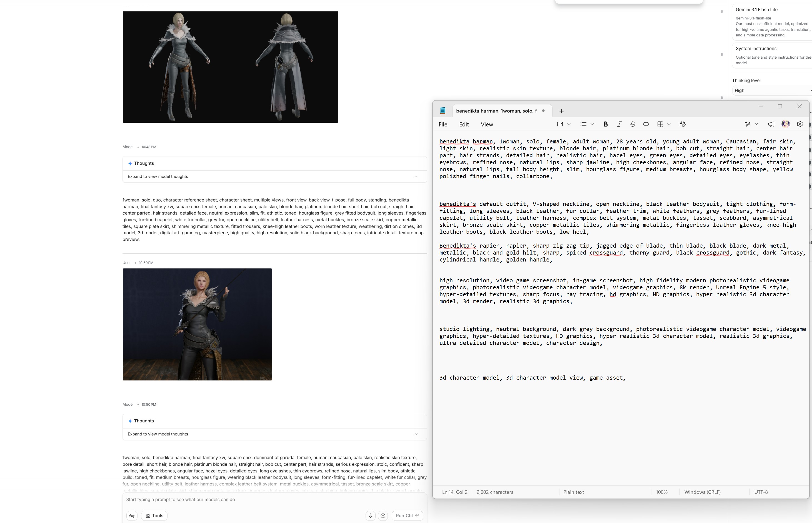Maximize the Notepad window
Viewport: 812px width, 523px height.
click(780, 106)
